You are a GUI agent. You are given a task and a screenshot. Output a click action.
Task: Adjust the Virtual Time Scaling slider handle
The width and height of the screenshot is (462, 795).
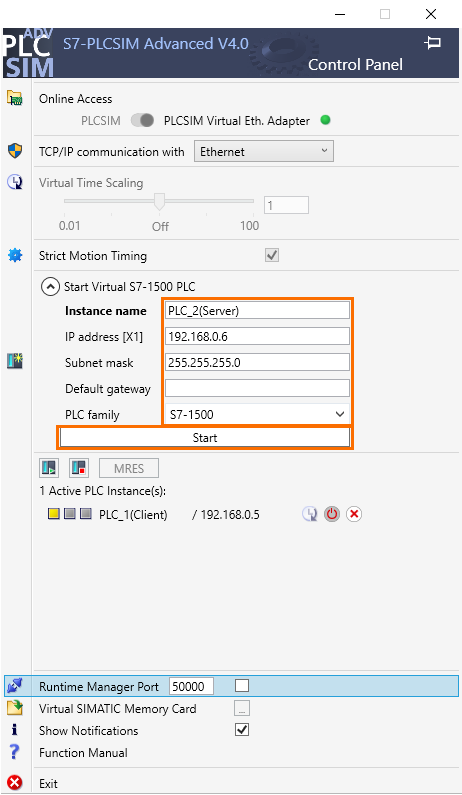pyautogui.click(x=159, y=201)
